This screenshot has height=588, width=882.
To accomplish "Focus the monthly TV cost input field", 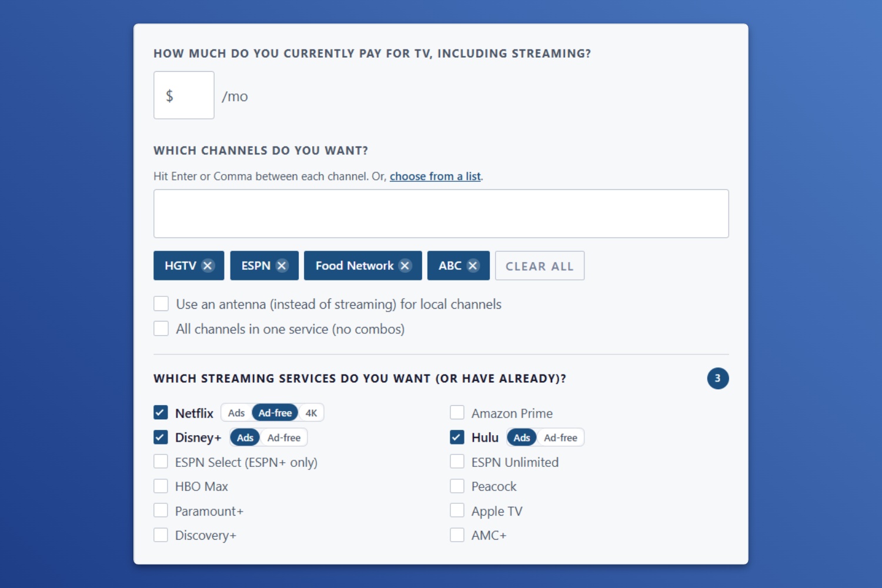I will 184,95.
